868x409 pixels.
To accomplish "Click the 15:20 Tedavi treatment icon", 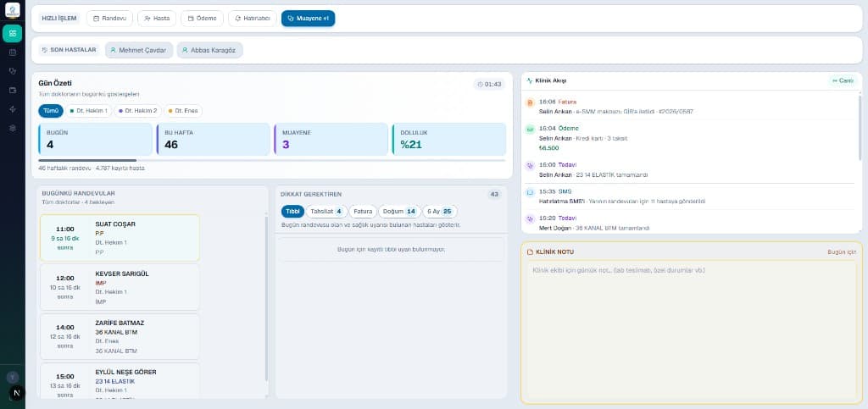I will (x=530, y=218).
